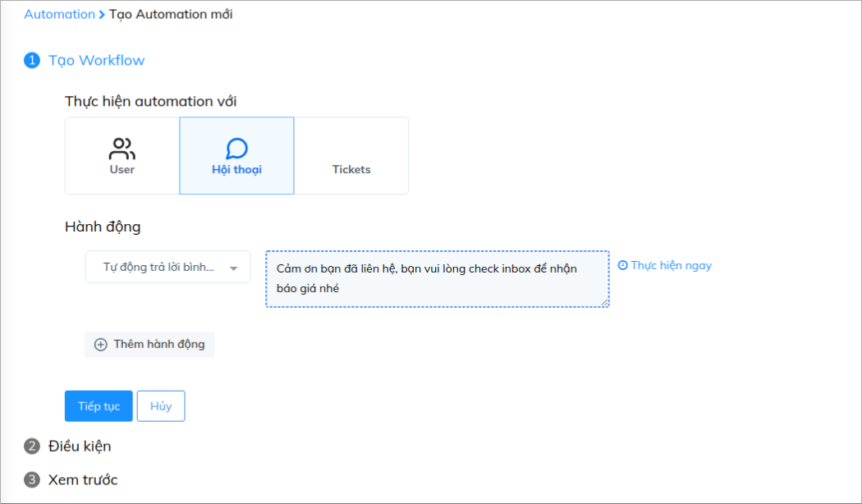The height and width of the screenshot is (504, 862).
Task: Select the Hội thoại chat bubble icon
Action: pos(237,149)
